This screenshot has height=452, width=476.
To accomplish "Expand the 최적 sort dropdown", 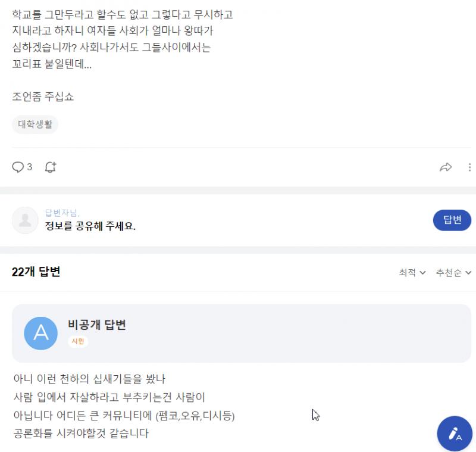I will pos(412,273).
